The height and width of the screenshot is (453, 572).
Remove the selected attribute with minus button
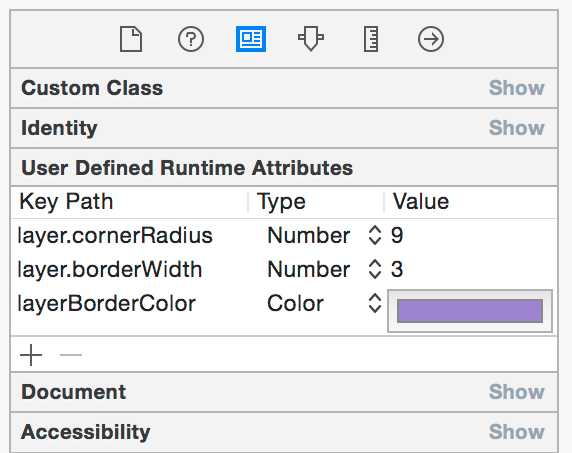[71, 355]
